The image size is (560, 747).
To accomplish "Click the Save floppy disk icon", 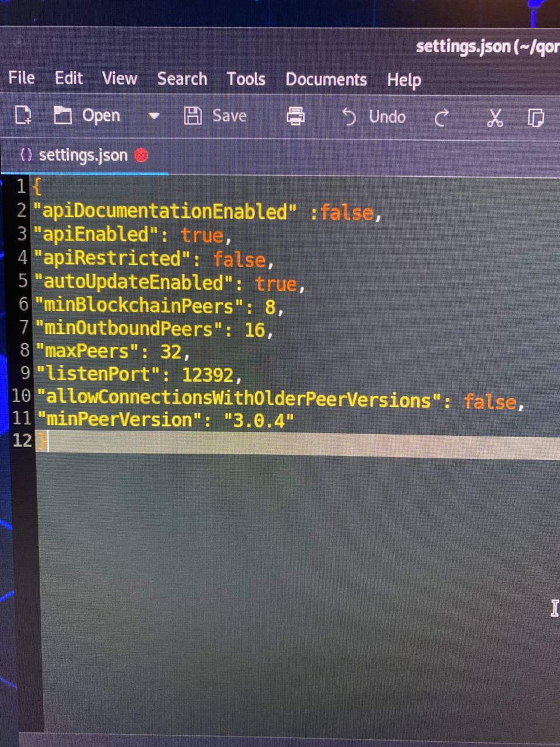I will tap(192, 116).
